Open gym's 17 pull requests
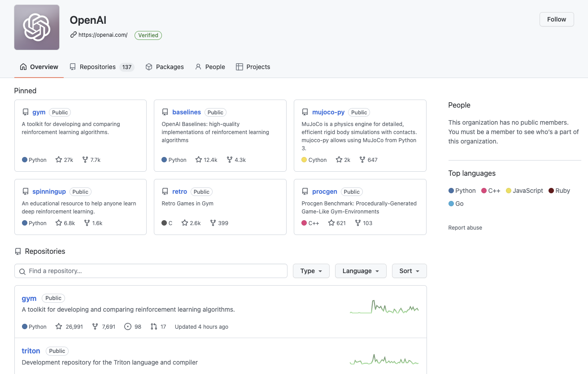588x374 pixels. 158,326
